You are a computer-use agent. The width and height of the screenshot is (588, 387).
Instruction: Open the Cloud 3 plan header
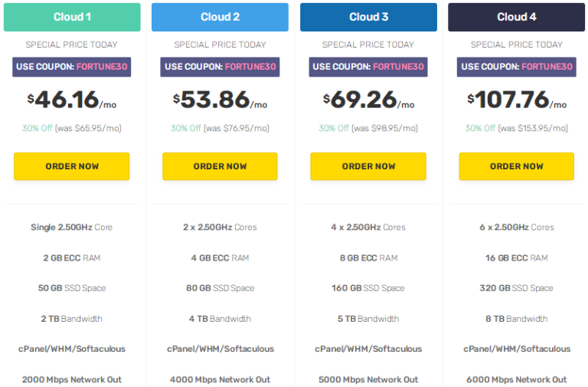click(x=368, y=17)
